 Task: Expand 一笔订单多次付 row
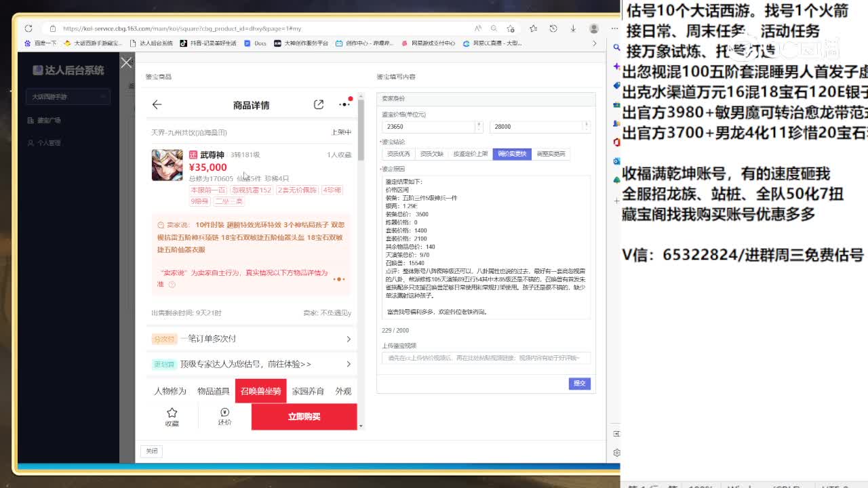252,339
